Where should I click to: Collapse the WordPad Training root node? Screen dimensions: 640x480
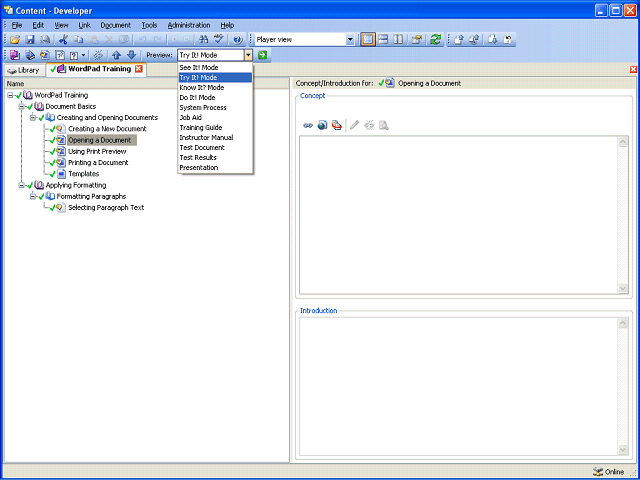[10, 95]
